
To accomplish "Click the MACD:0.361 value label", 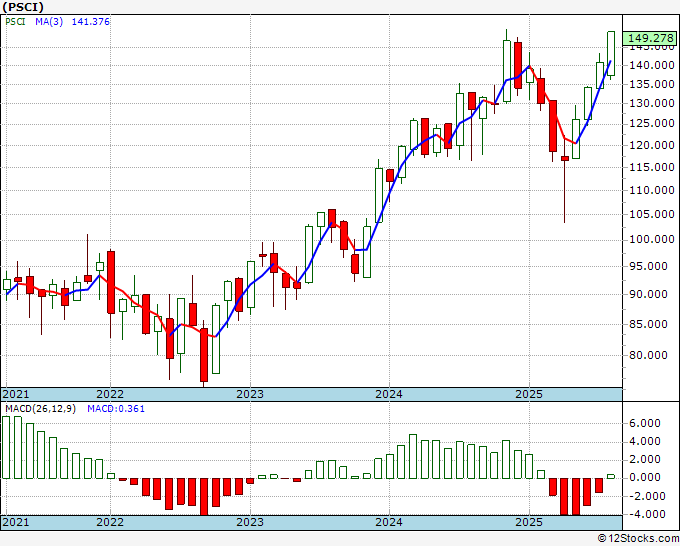I will click(x=116, y=409).
